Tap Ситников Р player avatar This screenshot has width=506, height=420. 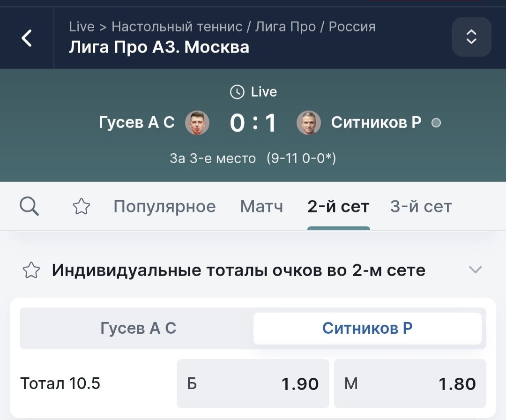(x=309, y=123)
